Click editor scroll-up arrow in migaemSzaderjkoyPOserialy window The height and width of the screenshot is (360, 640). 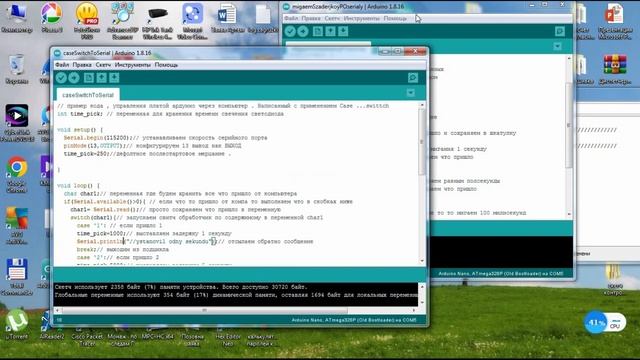click(x=569, y=59)
